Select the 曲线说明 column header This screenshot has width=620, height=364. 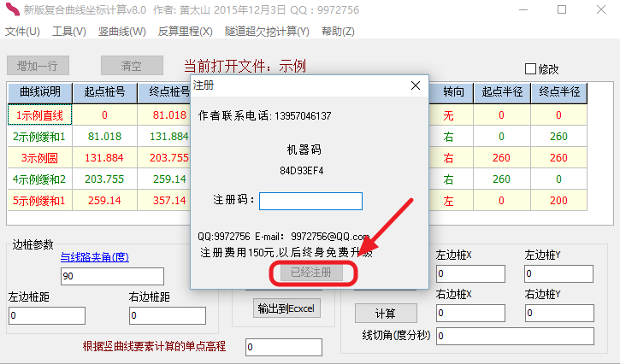(x=40, y=93)
